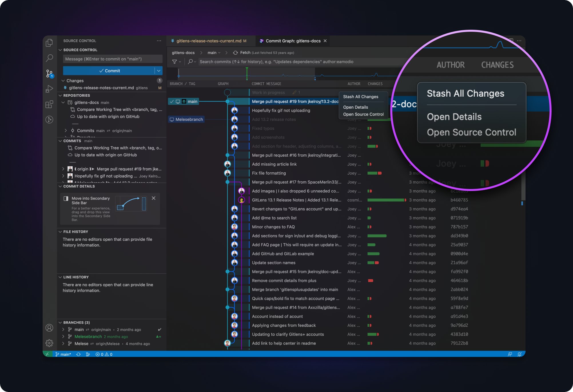Click SHA b460785 in the graph
The image size is (573, 392).
(459, 200)
